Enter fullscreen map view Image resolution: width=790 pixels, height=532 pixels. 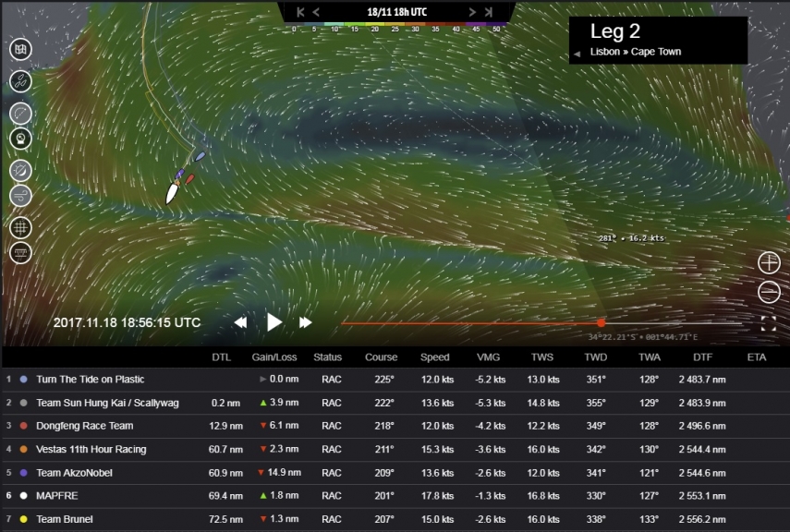(x=769, y=324)
